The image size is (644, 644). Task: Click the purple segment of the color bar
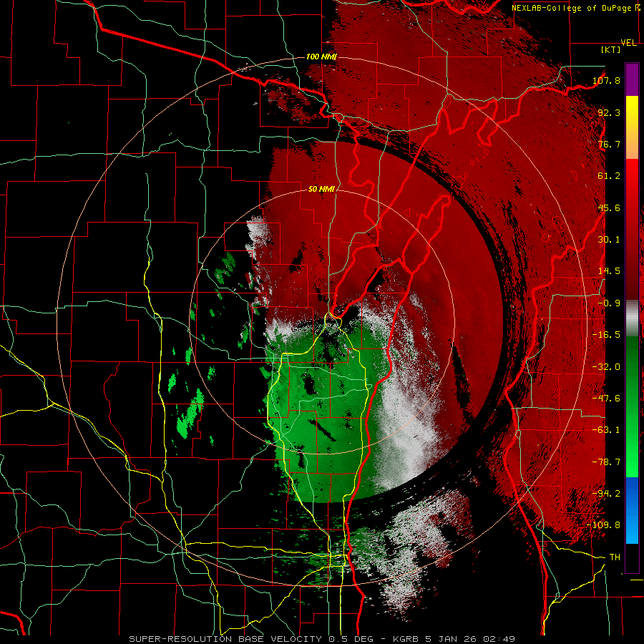(632, 79)
